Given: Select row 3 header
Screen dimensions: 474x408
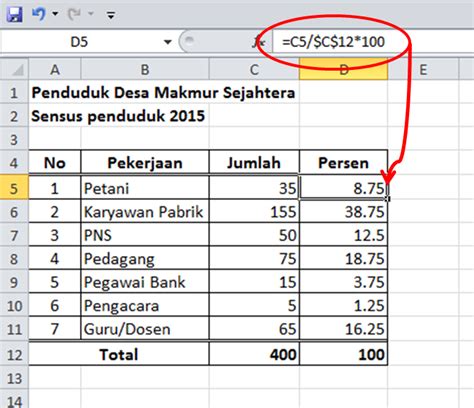Looking at the screenshot, I should click(x=14, y=139).
